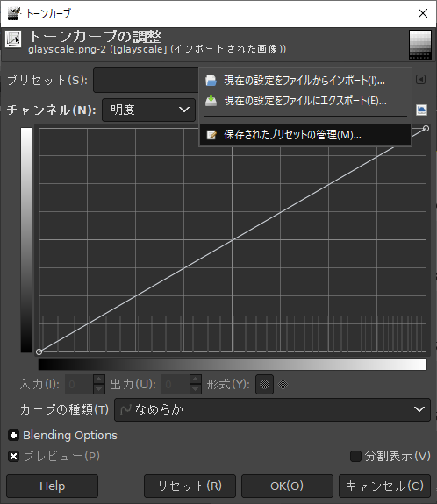
Task: Decrease 出力 value with down arrow
Action: pos(196,389)
